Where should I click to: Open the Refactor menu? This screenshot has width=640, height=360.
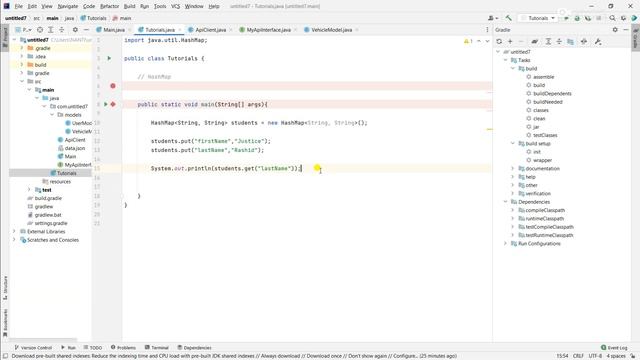[x=109, y=6]
